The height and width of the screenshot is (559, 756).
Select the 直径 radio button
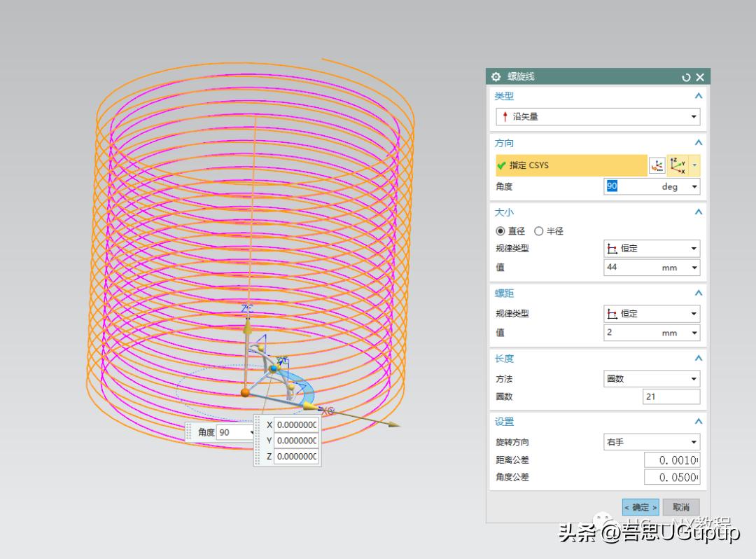(500, 230)
